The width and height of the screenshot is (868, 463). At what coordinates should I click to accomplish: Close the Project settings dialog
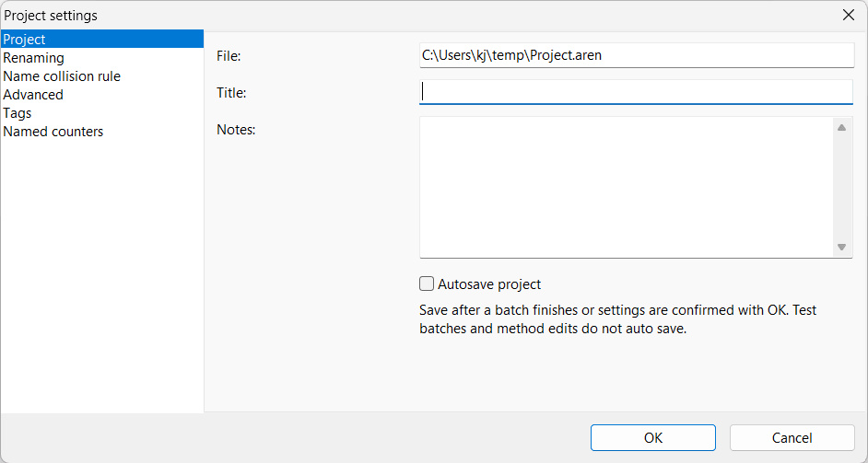[848, 15]
